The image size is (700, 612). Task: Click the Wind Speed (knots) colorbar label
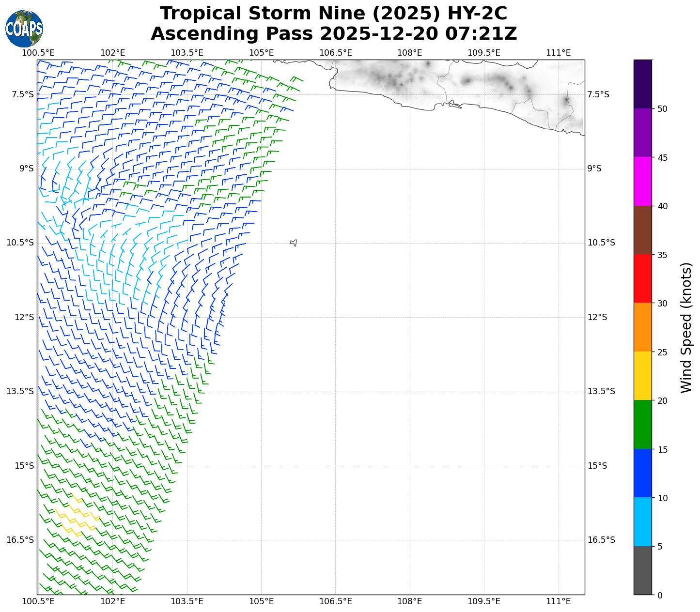click(x=686, y=327)
